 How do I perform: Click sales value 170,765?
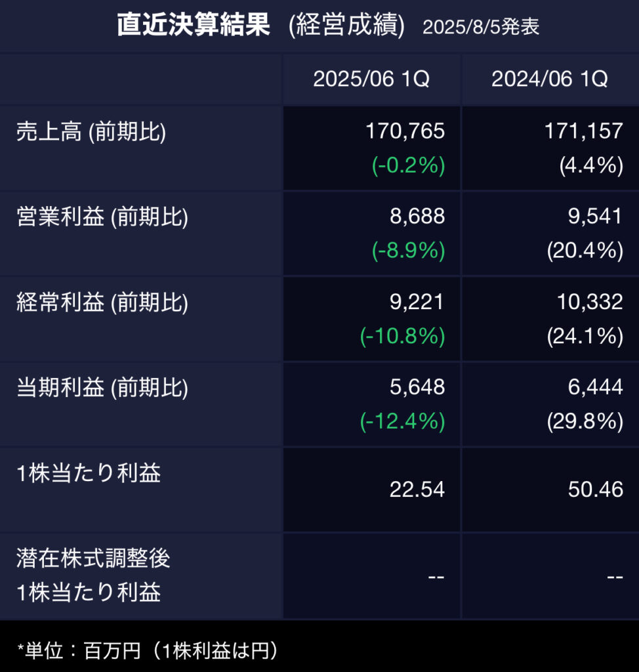tap(405, 131)
